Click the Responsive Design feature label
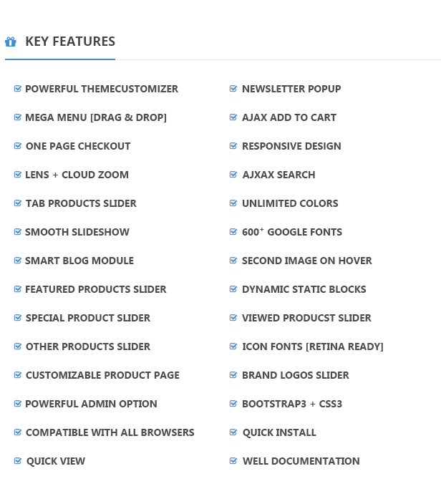Image resolution: width=441 pixels, height=504 pixels. [x=291, y=146]
